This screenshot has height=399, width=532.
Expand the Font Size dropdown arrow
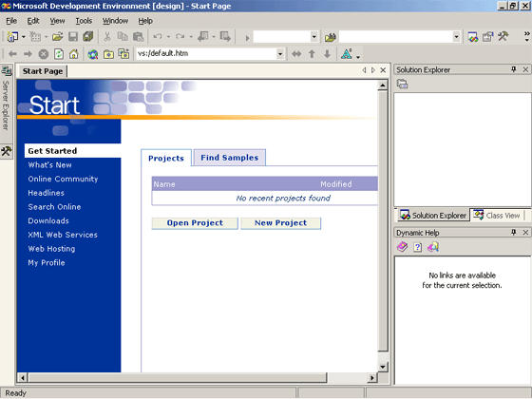click(x=358, y=57)
